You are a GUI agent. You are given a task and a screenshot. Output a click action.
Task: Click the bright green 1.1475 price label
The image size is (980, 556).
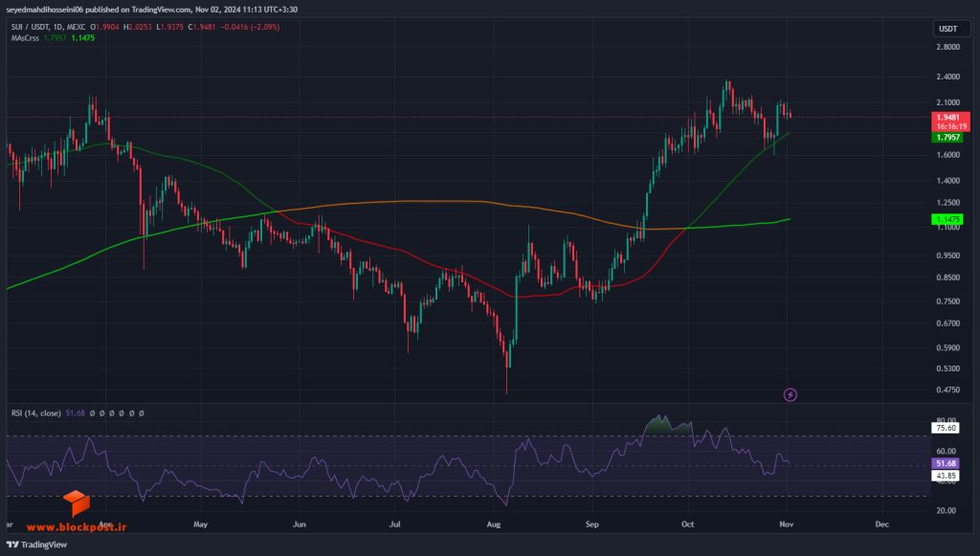(x=947, y=219)
